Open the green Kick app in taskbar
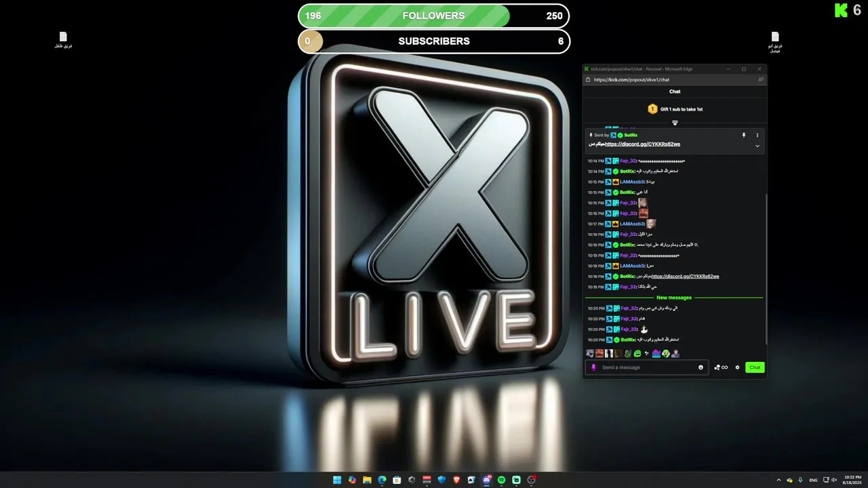Screen dimensions: 868x488 point(516,480)
